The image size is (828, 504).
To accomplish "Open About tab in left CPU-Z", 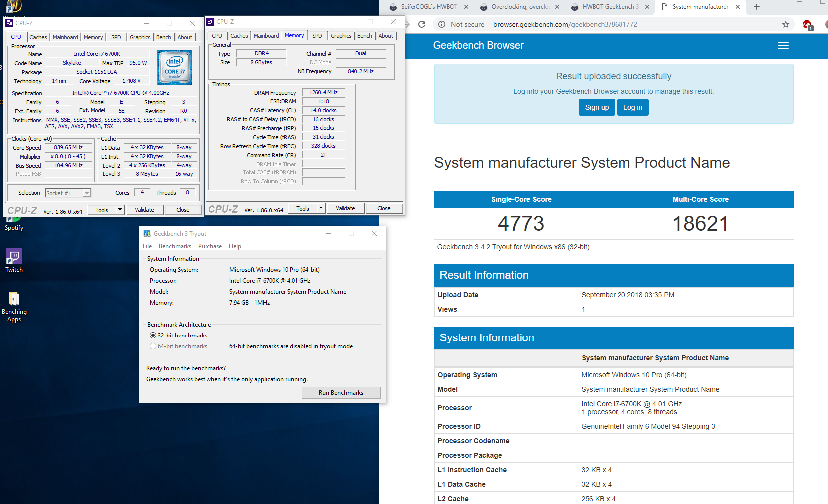I will 185,37.
